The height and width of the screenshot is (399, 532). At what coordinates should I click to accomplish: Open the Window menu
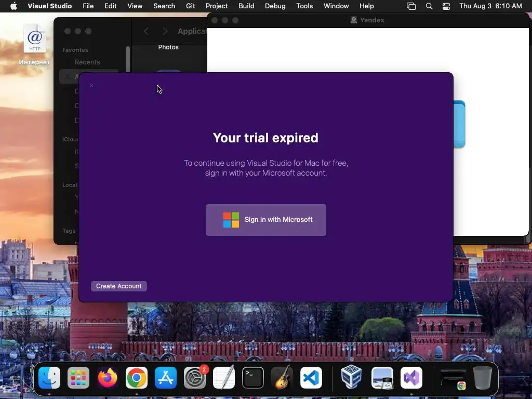tap(336, 6)
